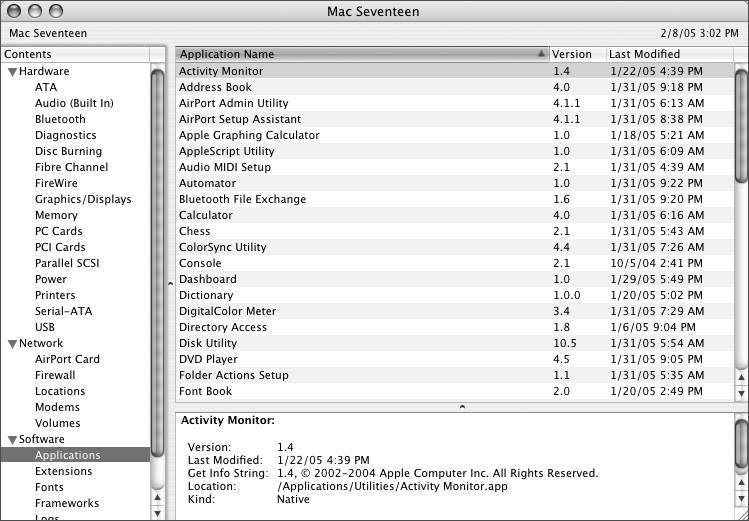Select AirPort Card under Network
Screen dimensions: 749x521
click(x=67, y=359)
